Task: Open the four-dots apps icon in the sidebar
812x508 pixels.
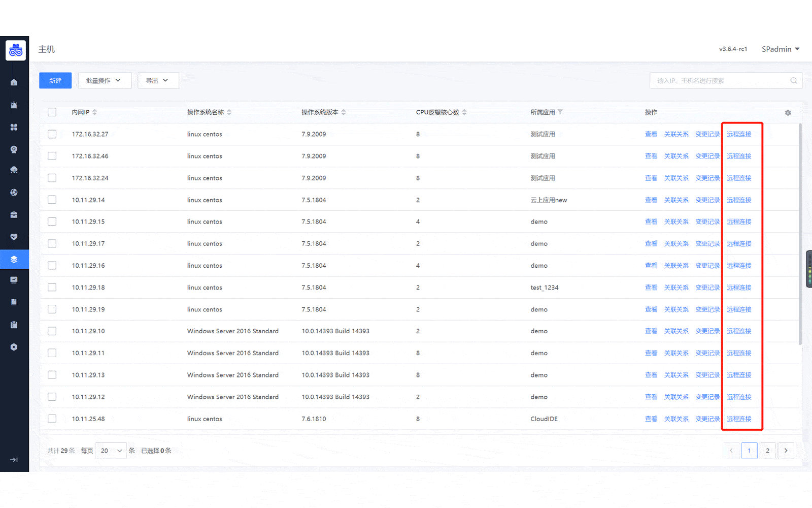Action: [x=14, y=127]
